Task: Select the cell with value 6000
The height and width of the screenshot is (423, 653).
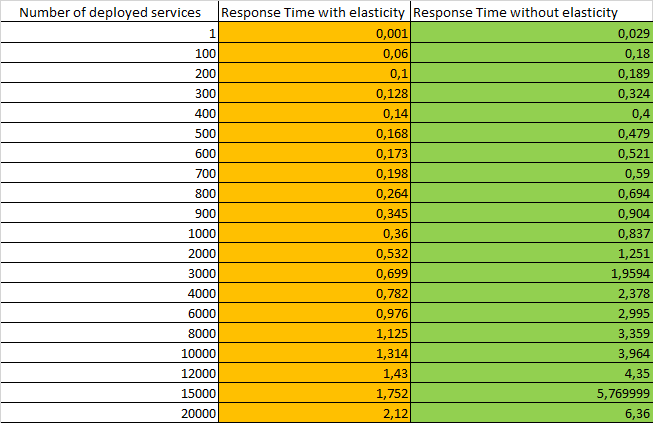Action: pyautogui.click(x=110, y=312)
